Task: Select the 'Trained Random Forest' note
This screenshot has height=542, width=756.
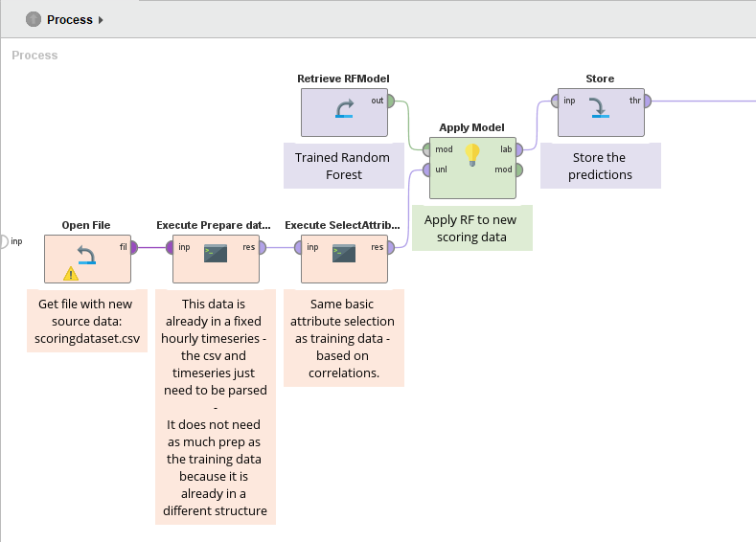Action: click(343, 167)
